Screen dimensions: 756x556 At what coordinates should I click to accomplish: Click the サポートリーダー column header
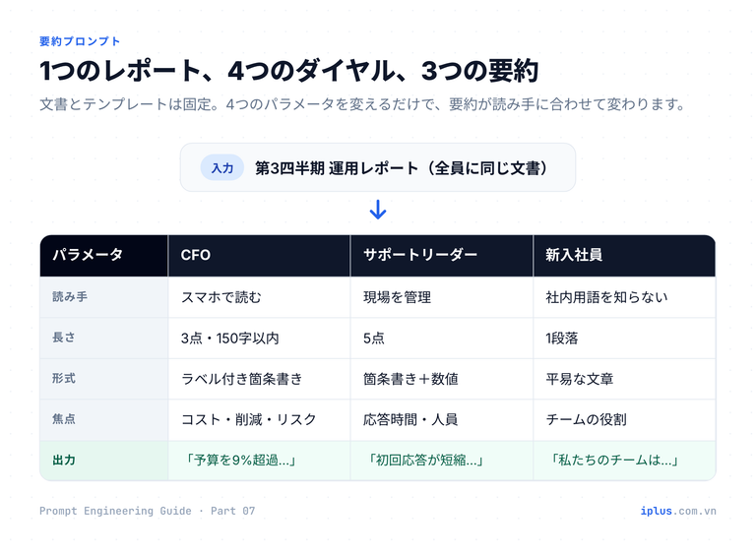coord(442,255)
